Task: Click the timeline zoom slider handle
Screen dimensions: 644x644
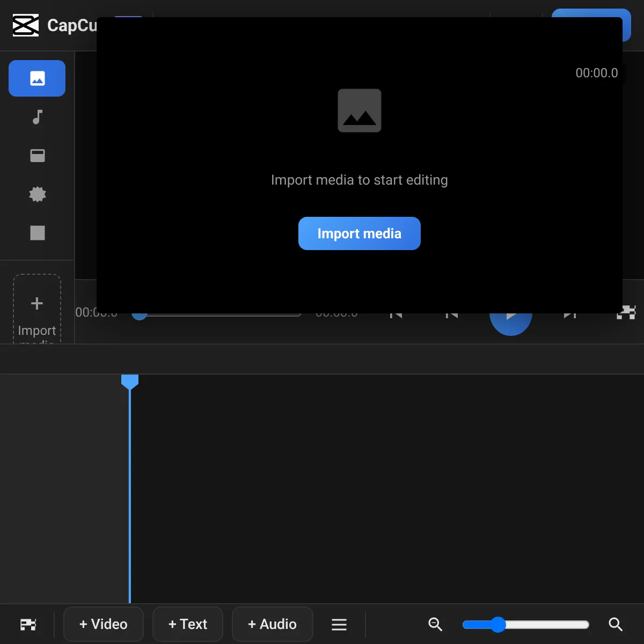Action: click(x=498, y=625)
